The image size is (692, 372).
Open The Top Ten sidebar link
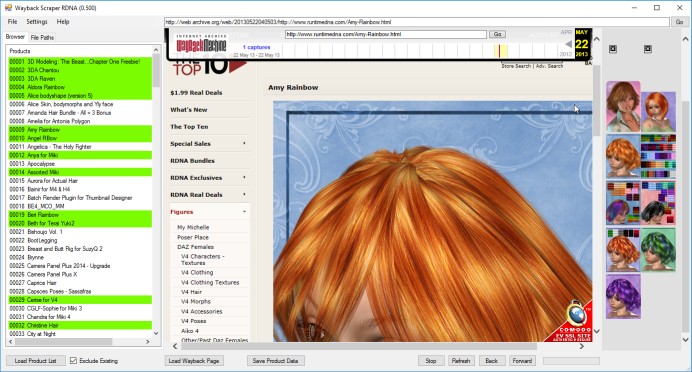(x=189, y=127)
